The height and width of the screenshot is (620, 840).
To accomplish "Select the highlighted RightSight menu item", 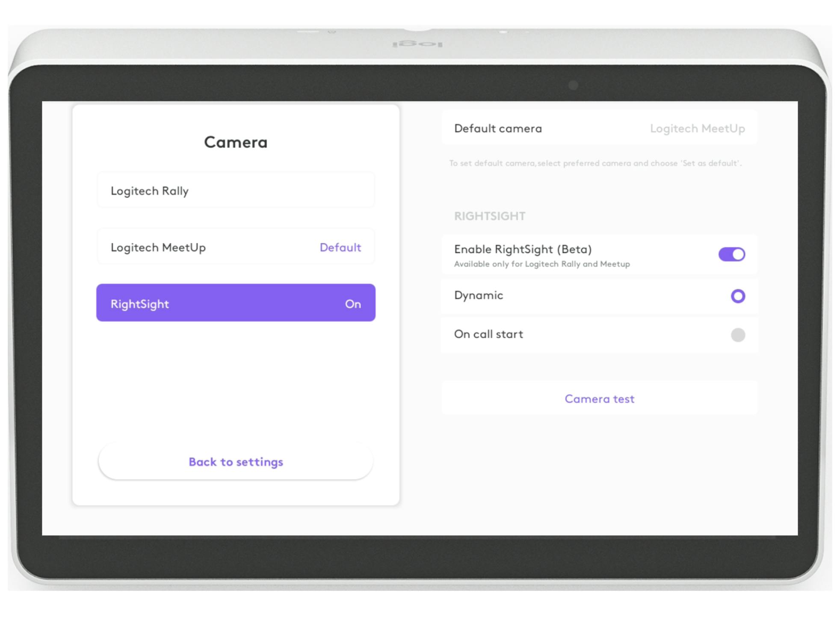I will click(235, 303).
